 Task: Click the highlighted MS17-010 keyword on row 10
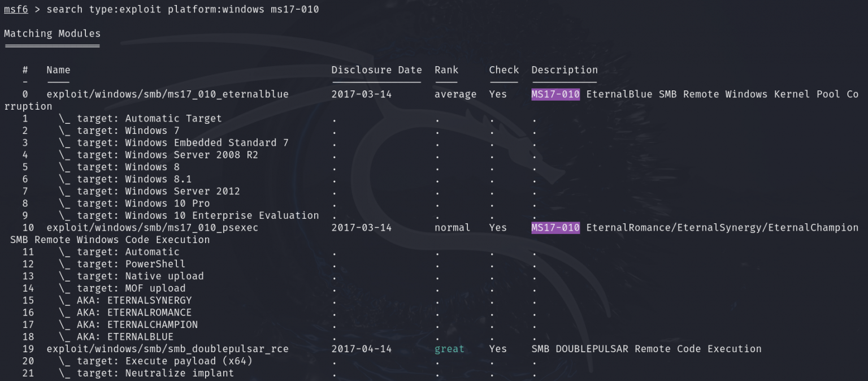click(x=554, y=227)
